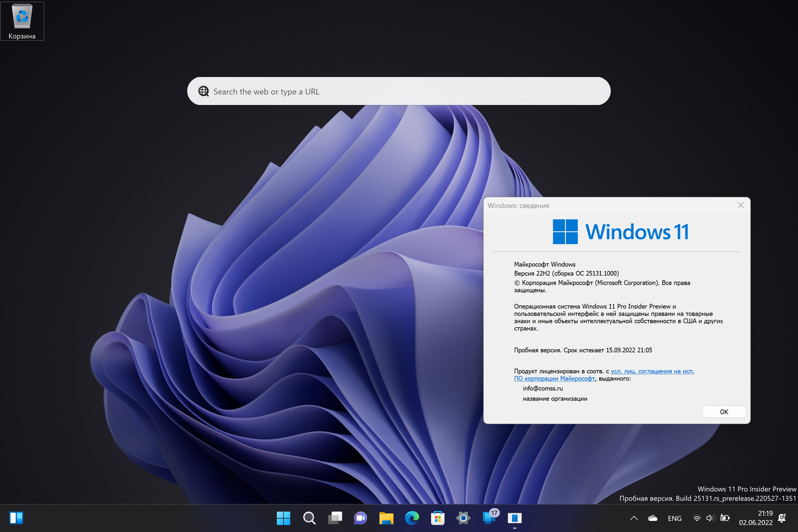Launch Microsoft Edge from the taskbar

point(412,518)
